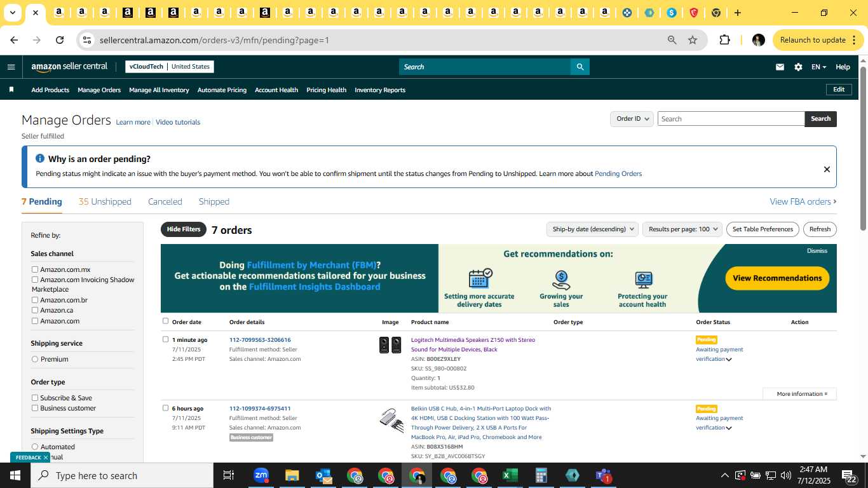Open Zoom from the taskbar
This screenshot has height=488, width=868.
261,475
